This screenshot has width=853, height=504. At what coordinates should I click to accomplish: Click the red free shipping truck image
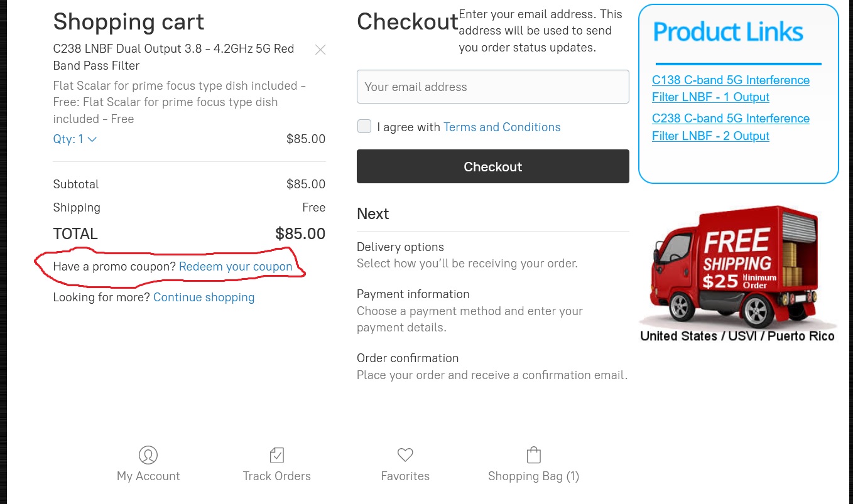[737, 270]
